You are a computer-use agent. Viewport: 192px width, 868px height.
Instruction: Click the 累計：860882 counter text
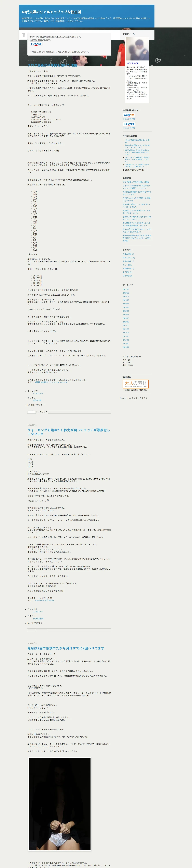(128, 365)
